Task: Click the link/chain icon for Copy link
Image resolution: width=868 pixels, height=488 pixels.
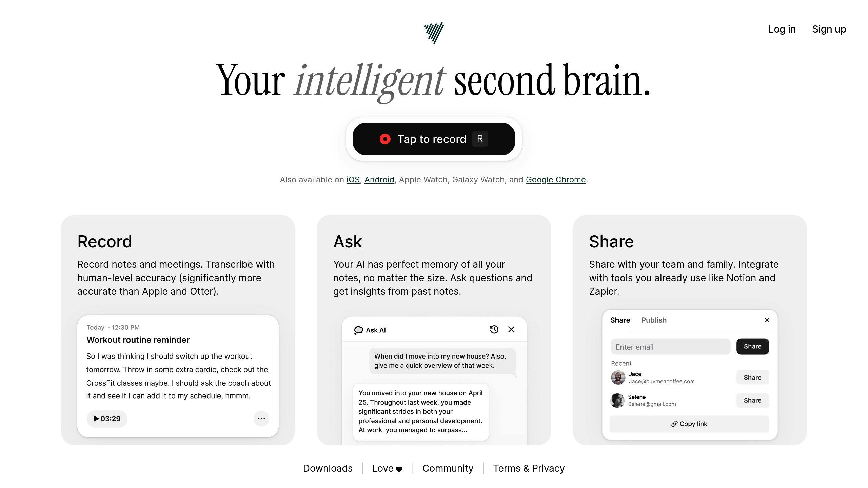Action: 675,424
